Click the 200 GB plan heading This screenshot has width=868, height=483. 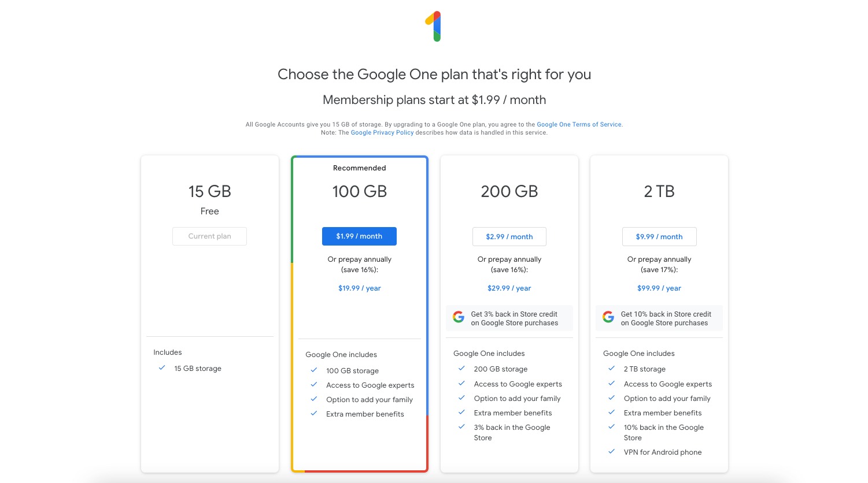pos(509,191)
